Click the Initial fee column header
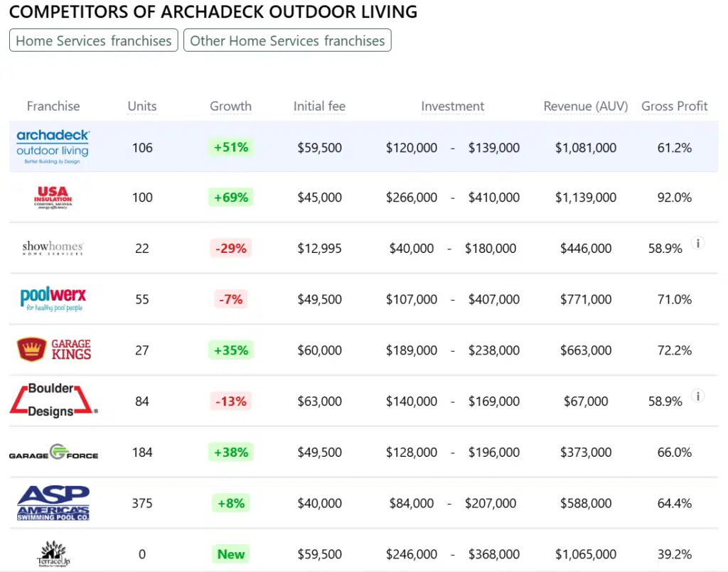728x572 pixels. pos(319,107)
